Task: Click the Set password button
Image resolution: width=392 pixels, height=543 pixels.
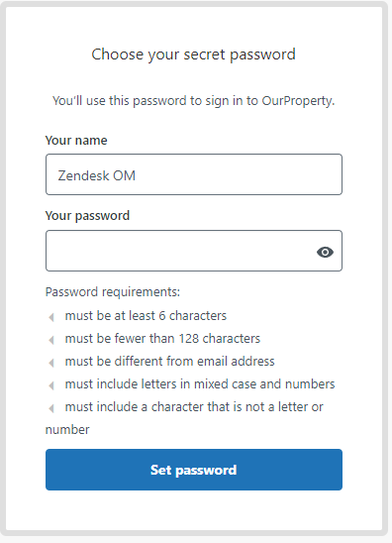Action: pyautogui.click(x=194, y=470)
